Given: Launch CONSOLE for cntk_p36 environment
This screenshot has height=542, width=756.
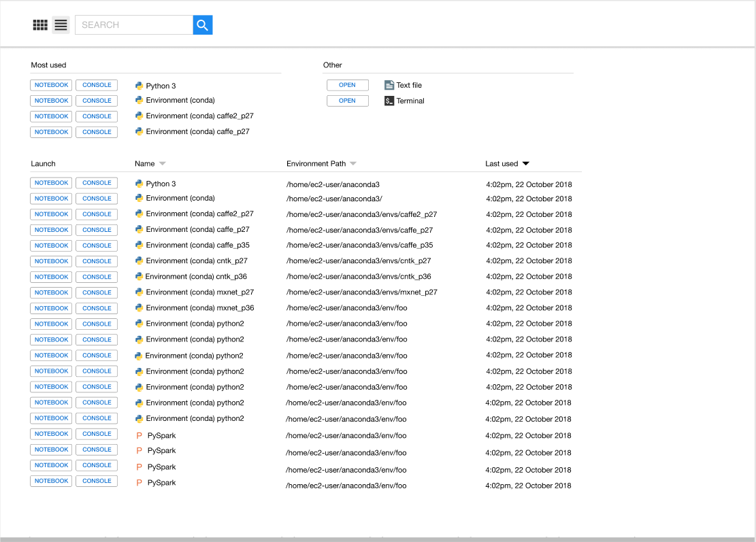Looking at the screenshot, I should (x=97, y=277).
